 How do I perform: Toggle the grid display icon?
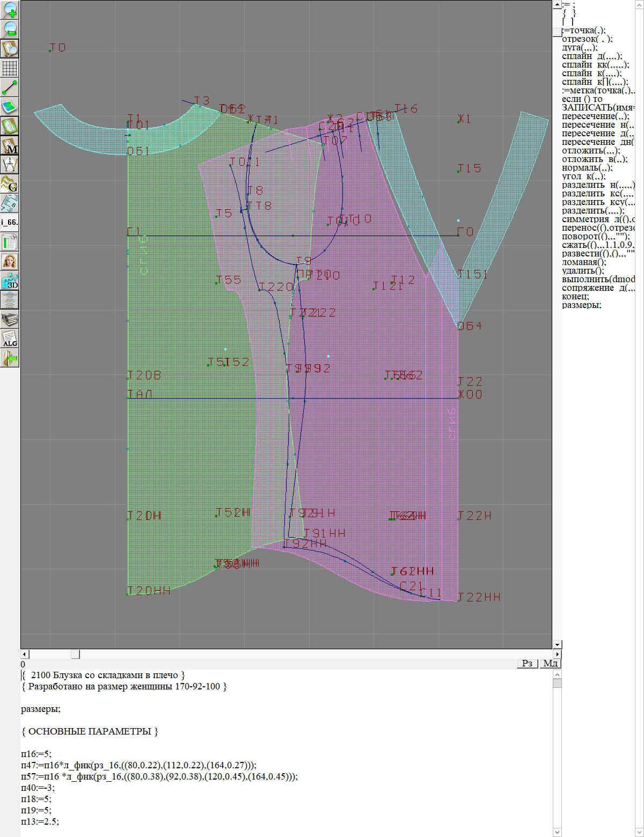pos(10,68)
